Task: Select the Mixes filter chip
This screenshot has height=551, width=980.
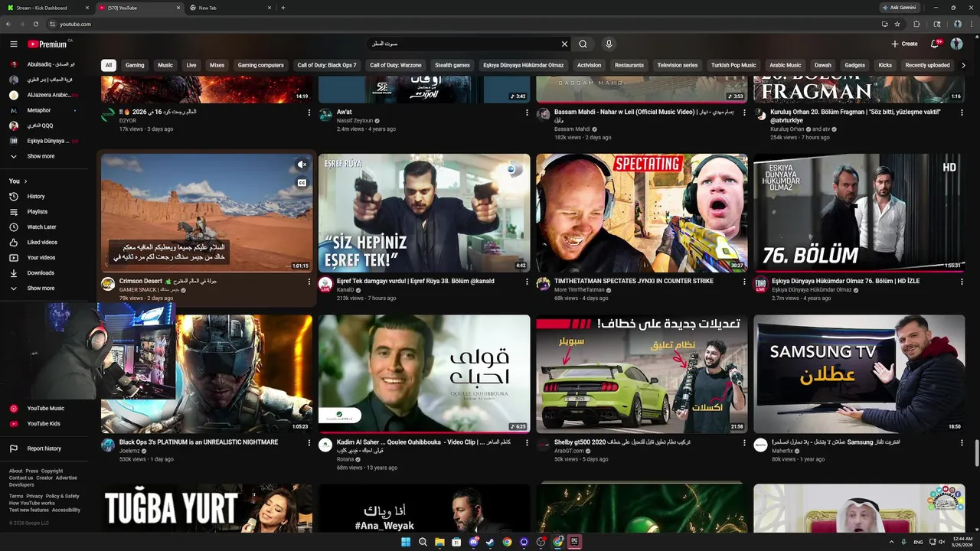Action: click(217, 65)
